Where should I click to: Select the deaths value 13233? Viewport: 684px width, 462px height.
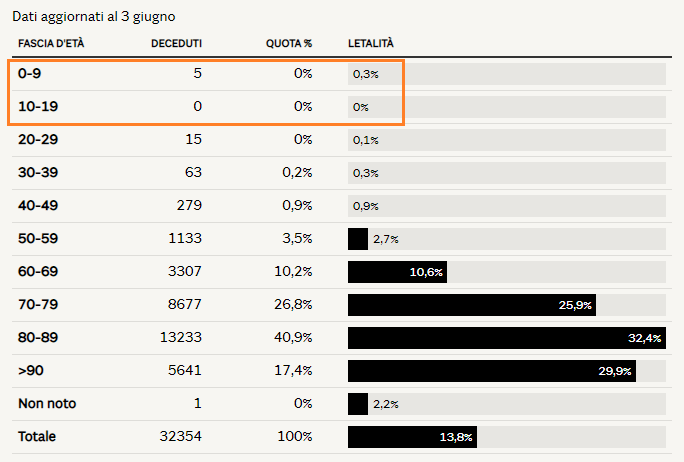click(x=181, y=338)
